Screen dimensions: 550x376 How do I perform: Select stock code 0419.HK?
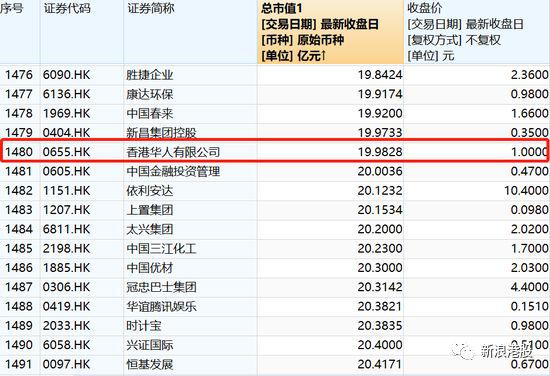click(x=67, y=306)
